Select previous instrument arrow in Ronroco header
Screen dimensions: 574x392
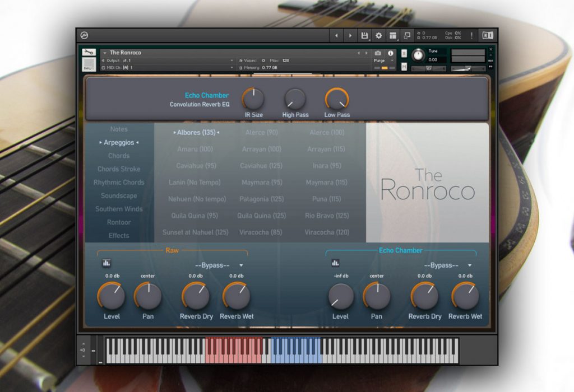pyautogui.click(x=359, y=53)
